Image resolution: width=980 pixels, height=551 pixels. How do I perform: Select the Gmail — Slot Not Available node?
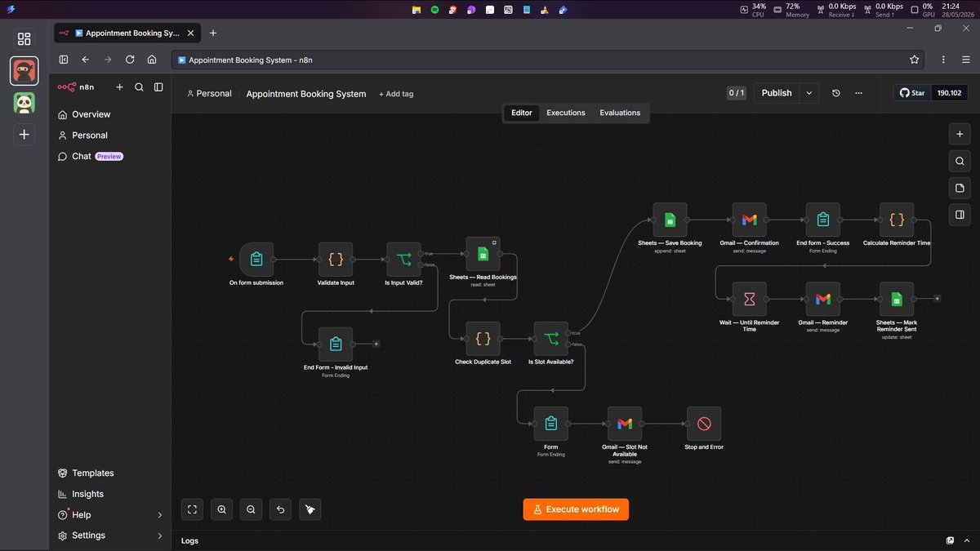tap(625, 424)
